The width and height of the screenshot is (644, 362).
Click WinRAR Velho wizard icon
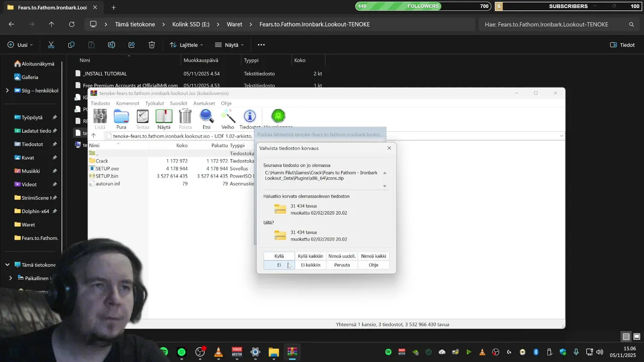tap(228, 120)
